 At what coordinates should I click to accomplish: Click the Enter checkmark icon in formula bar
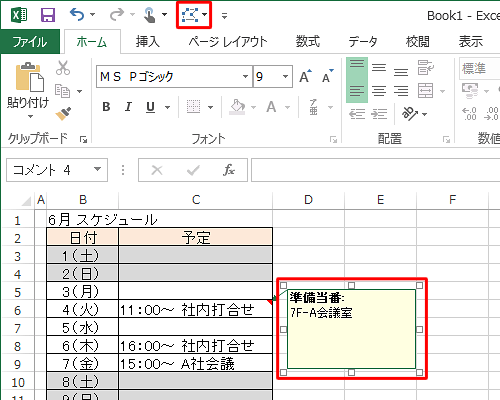[193, 170]
